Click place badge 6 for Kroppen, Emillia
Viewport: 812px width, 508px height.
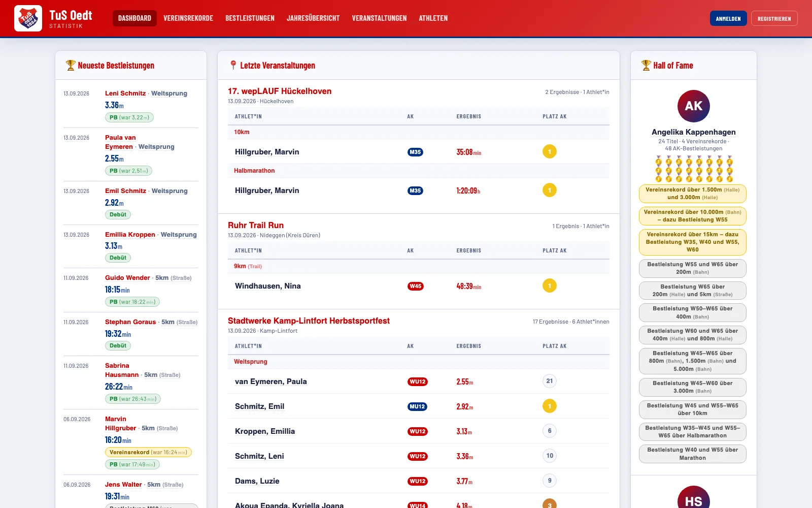550,431
